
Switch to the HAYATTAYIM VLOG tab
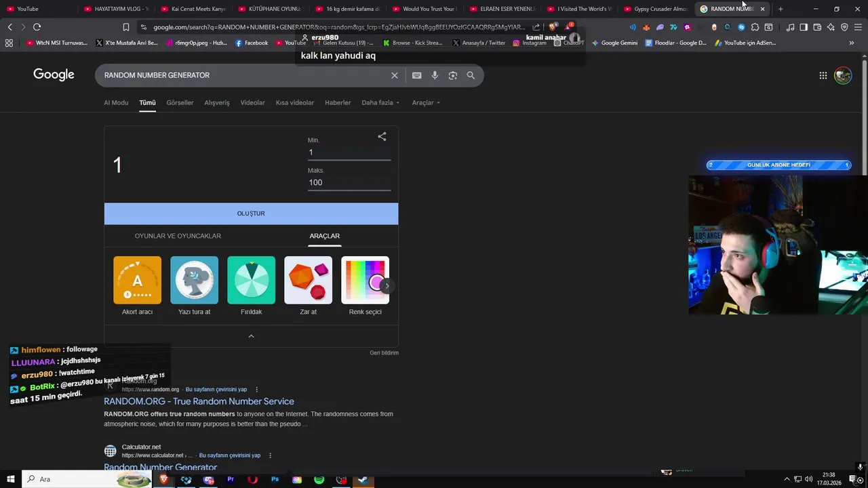(117, 9)
